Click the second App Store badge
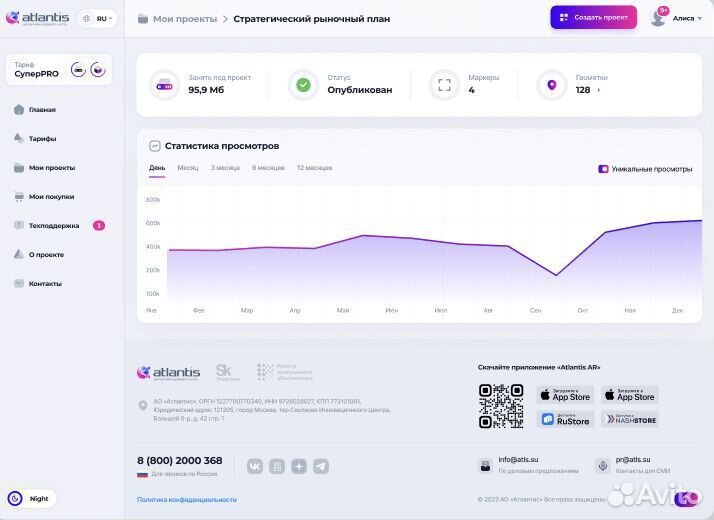Image resolution: width=714 pixels, height=520 pixels. [630, 395]
